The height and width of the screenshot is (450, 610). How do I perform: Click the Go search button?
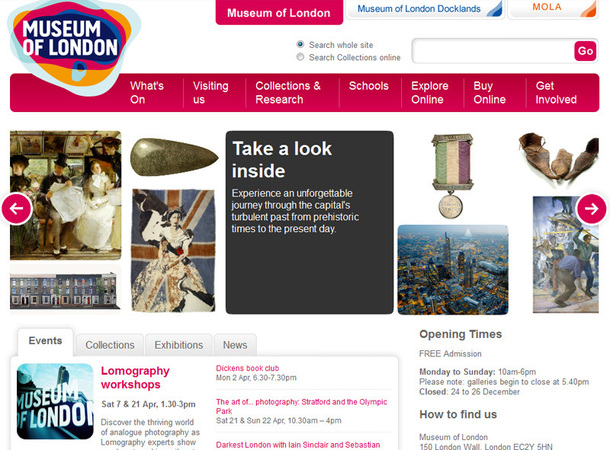click(x=585, y=51)
